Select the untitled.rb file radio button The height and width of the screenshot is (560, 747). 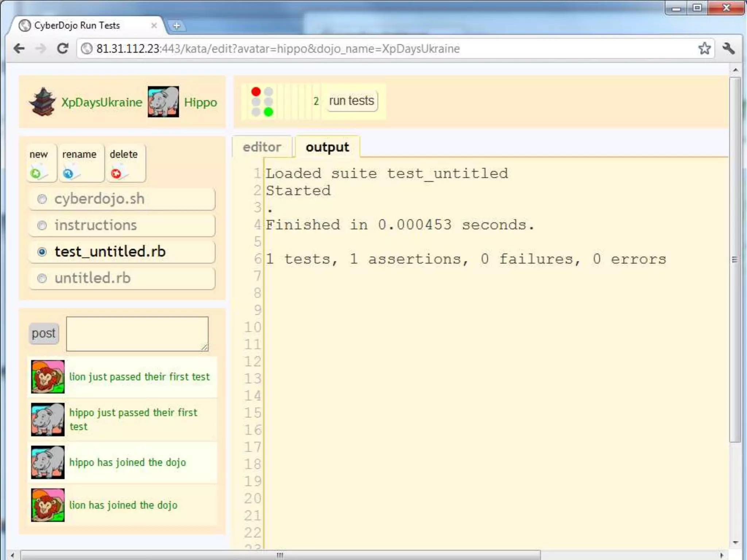(x=42, y=279)
